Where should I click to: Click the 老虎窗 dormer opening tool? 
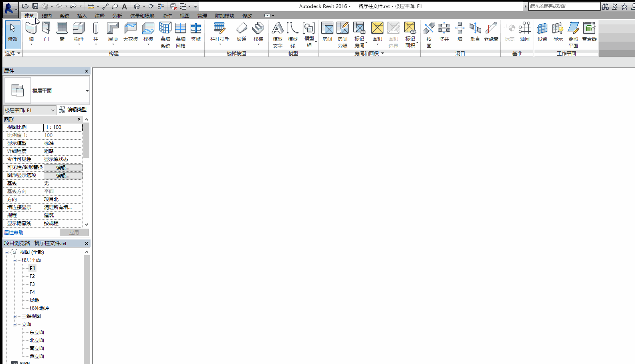pos(491,32)
